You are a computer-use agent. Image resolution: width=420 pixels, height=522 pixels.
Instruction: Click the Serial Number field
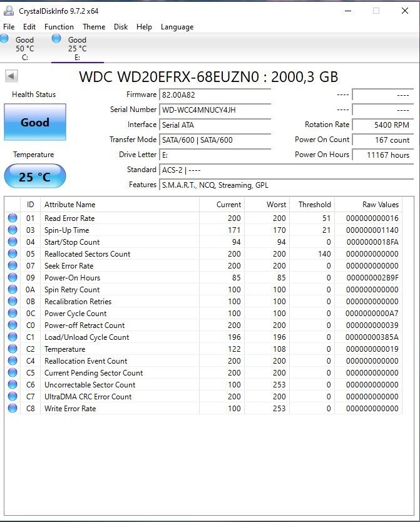215,110
